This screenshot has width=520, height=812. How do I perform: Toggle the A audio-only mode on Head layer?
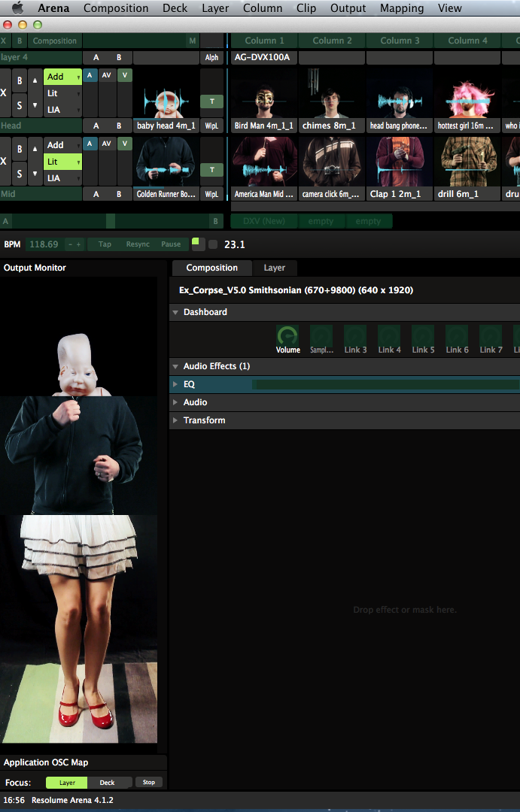pyautogui.click(x=90, y=75)
